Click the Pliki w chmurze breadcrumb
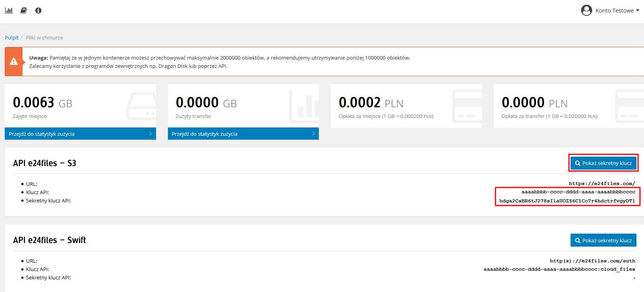The height and width of the screenshot is (292, 644). [44, 37]
